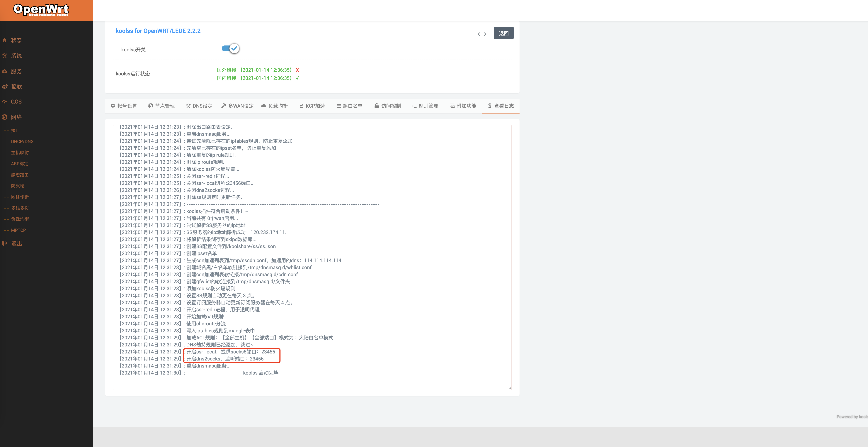The image size is (868, 447).
Task: Open 接口 under 网络
Action: point(16,131)
